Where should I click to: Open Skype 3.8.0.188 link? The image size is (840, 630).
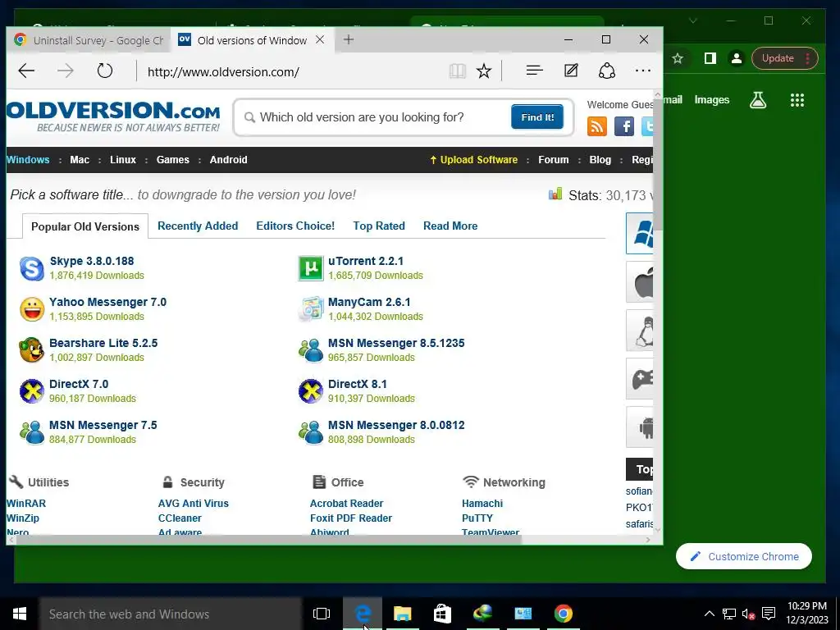click(92, 261)
